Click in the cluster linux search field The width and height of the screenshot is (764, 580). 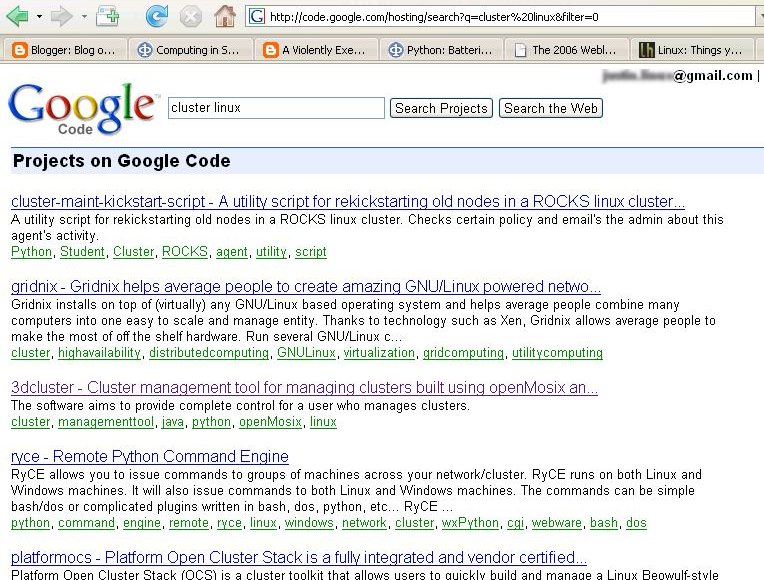(x=275, y=108)
